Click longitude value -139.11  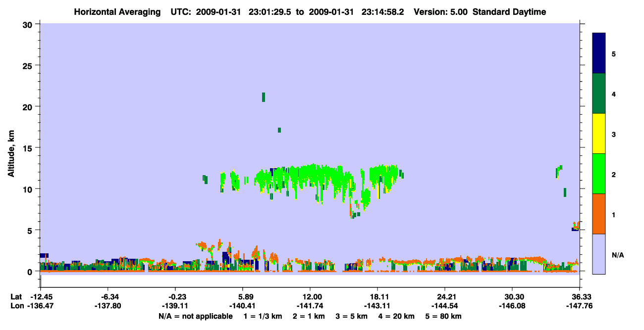(175, 306)
